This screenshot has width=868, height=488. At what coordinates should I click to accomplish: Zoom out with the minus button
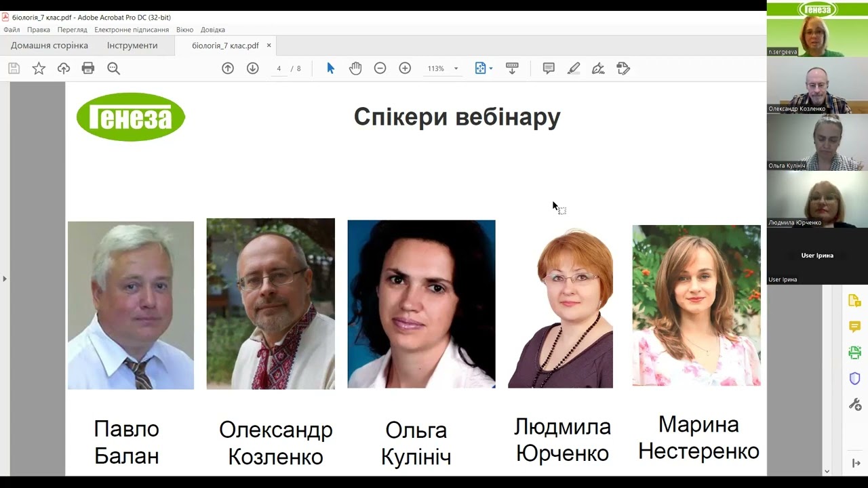pos(380,68)
